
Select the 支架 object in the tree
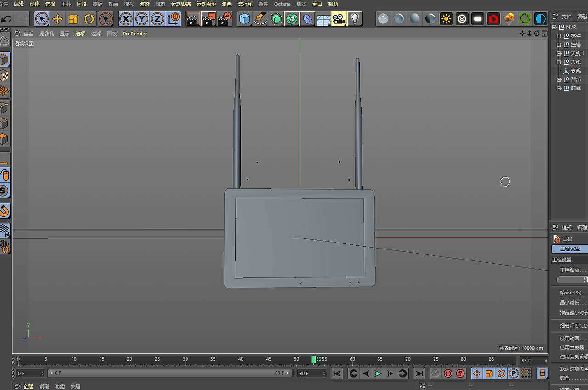(x=576, y=71)
